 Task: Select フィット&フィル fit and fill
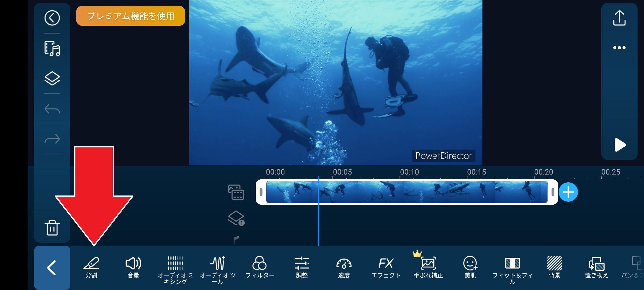(512, 269)
